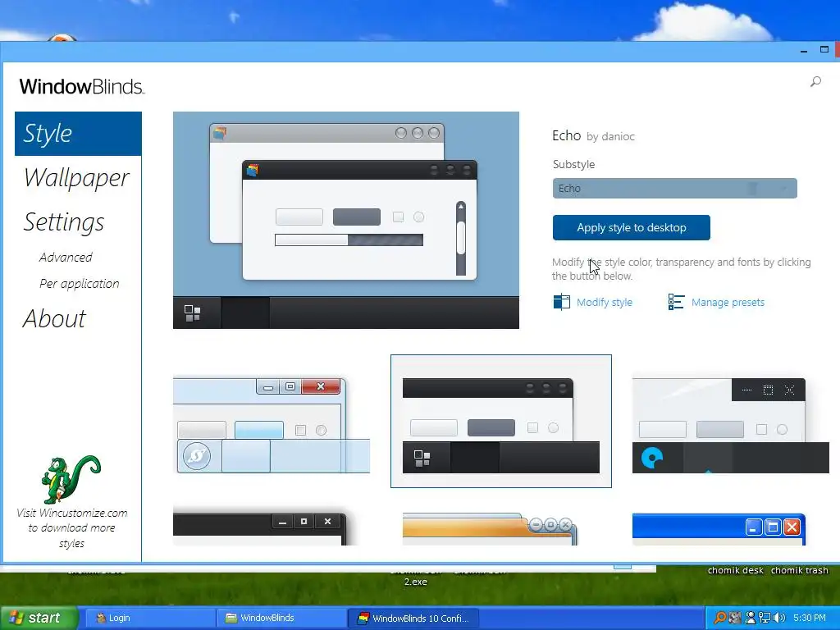Open the Manage presets link
Screen dimensions: 840x630
point(728,302)
